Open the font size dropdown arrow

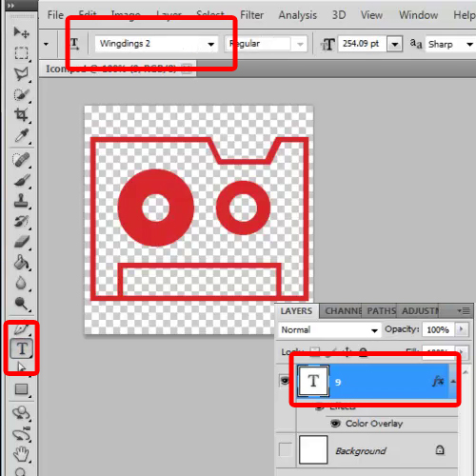click(395, 44)
